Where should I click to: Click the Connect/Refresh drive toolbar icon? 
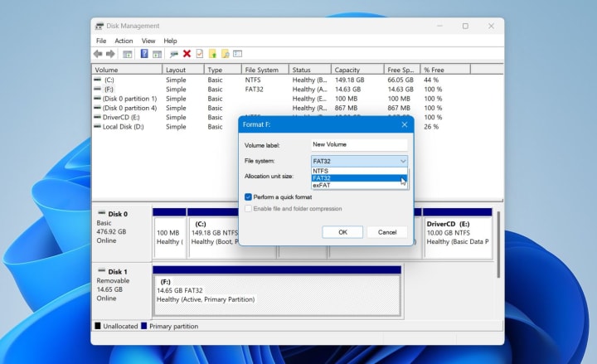click(173, 54)
